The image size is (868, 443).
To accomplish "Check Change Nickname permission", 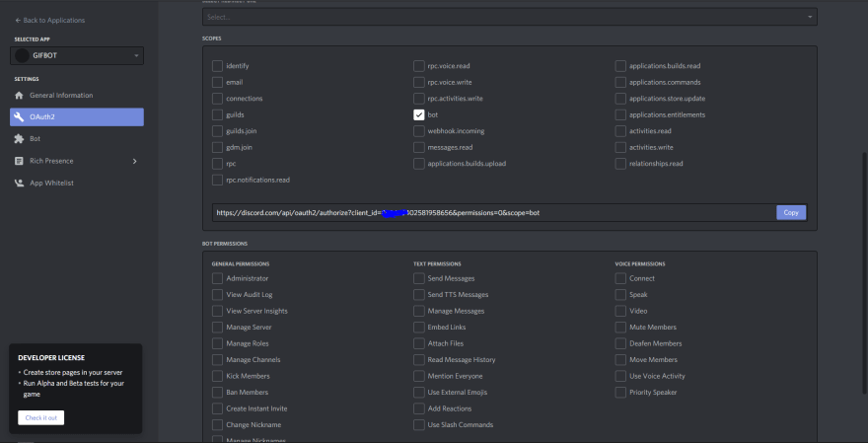I will [x=217, y=424].
